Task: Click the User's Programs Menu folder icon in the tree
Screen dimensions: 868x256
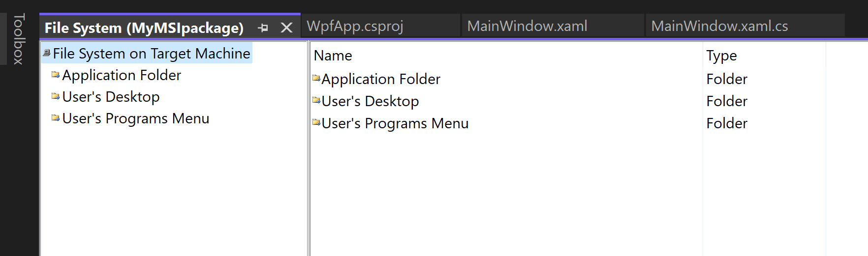Action: pos(56,118)
